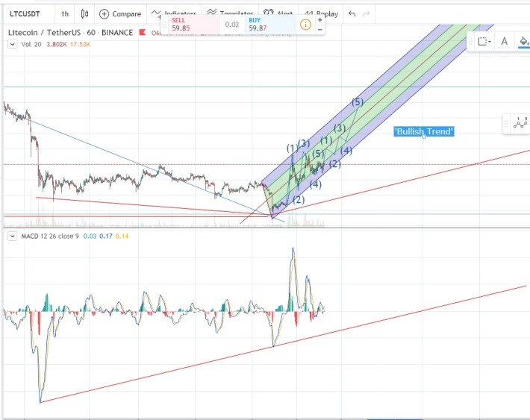Screen dimensions: 530x420
Task: Grab the drawing toolbar drag handle
Action: click(x=470, y=41)
